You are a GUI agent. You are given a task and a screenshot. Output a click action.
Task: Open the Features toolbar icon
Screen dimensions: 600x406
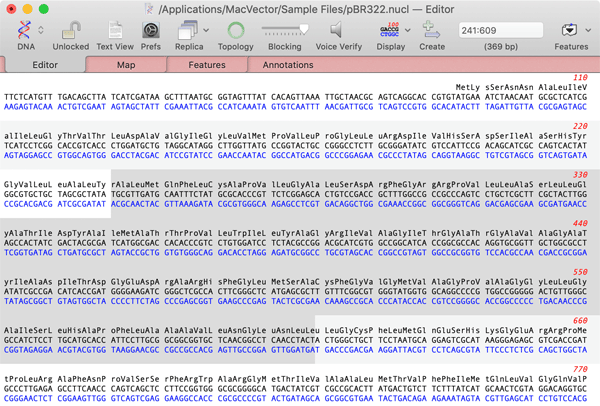pos(569,30)
